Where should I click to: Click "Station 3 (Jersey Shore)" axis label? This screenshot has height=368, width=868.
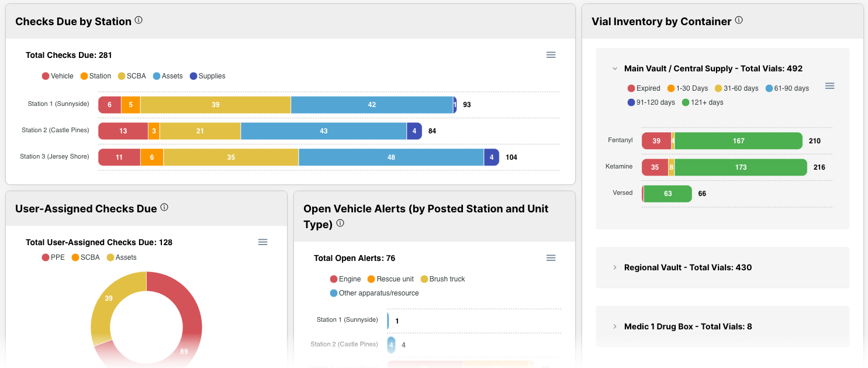point(54,157)
